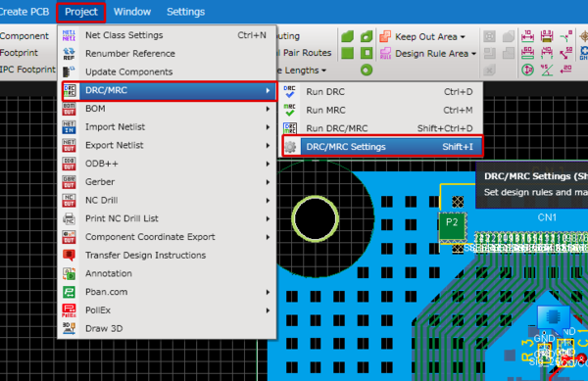The image size is (588, 381).
Task: Open the Design Rule Area dropdown
Action: [x=473, y=54]
